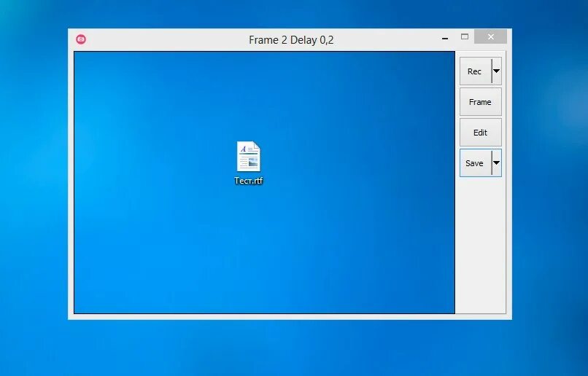Click the Save button
Image resolution: width=588 pixels, height=376 pixels.
coord(476,163)
